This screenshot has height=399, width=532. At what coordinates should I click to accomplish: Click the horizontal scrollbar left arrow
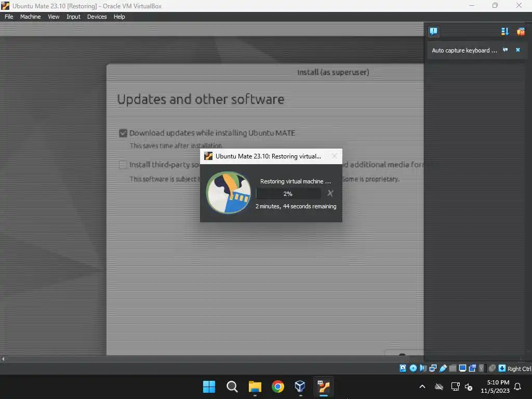[x=3, y=358]
